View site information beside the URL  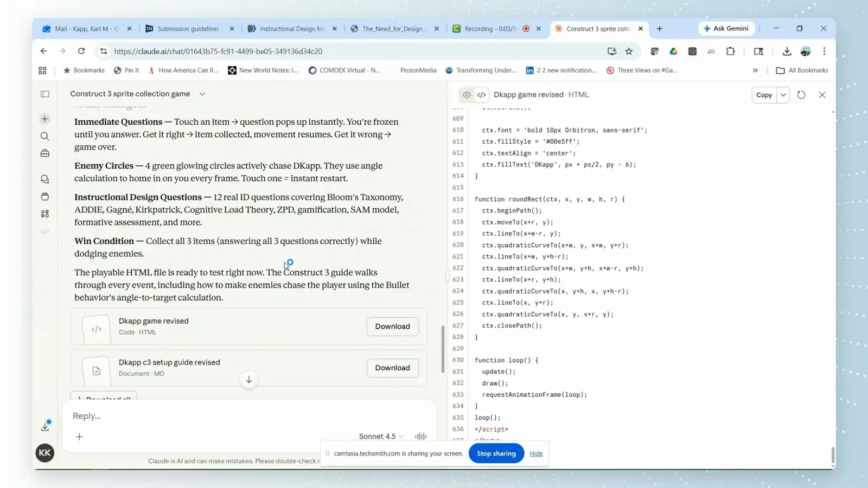[103, 52]
